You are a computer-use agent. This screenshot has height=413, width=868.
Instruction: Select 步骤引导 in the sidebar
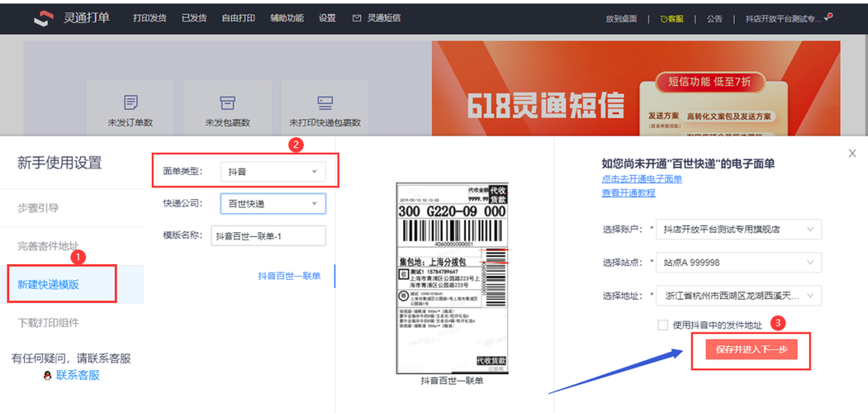(x=38, y=208)
